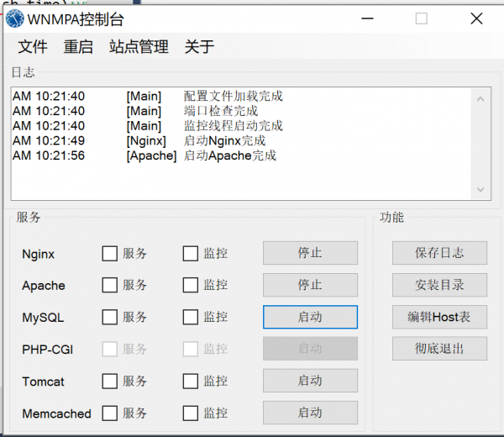Select log line 监控线程启动完成
This screenshot has width=504, height=437.
234,126
